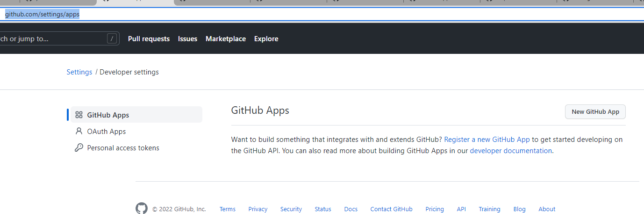Image resolution: width=644 pixels, height=214 pixels.
Task: Click the GitHub Apps page heading
Action: click(260, 111)
